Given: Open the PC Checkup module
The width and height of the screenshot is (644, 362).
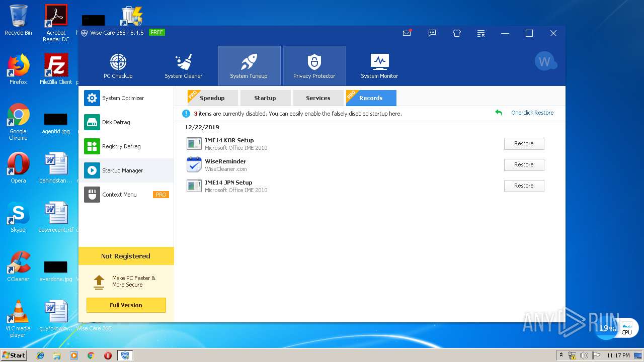Looking at the screenshot, I should pyautogui.click(x=118, y=66).
